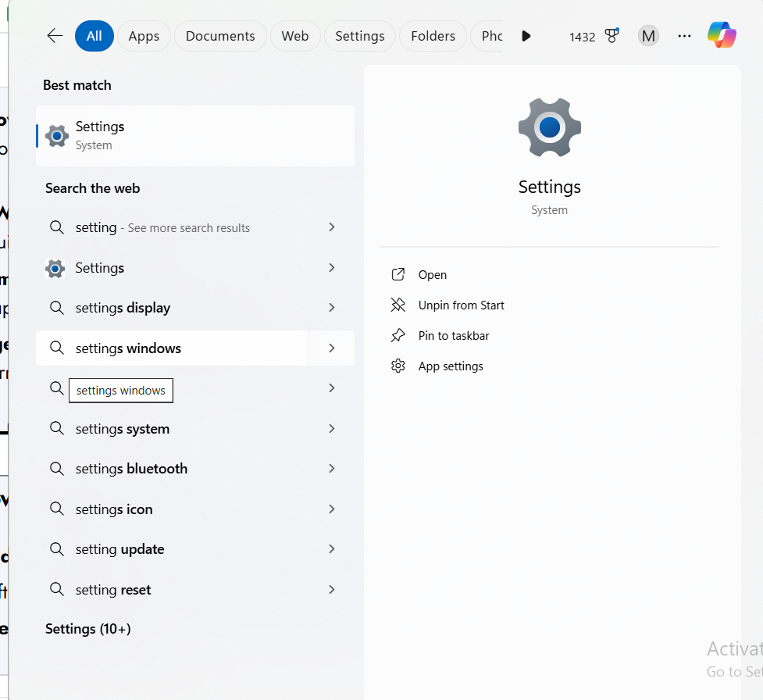
Task: Click the gear icon of the Settings web result
Action: (55, 268)
